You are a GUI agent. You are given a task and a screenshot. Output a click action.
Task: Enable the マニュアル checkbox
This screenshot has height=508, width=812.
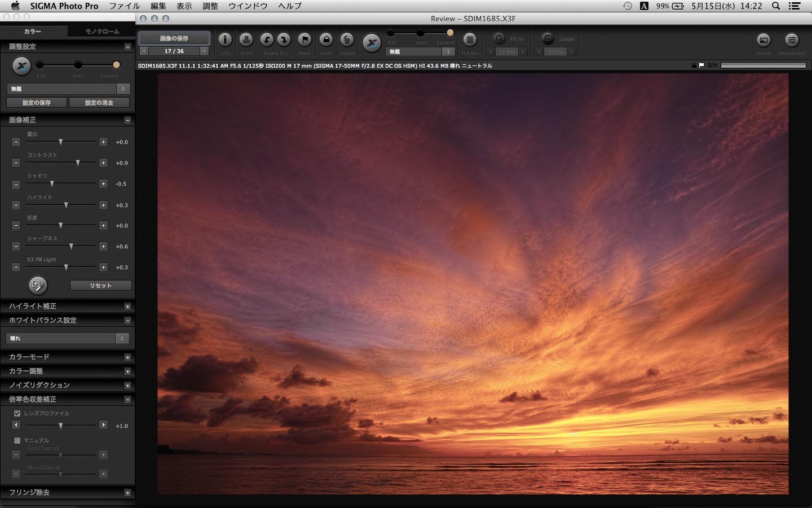[x=17, y=440]
